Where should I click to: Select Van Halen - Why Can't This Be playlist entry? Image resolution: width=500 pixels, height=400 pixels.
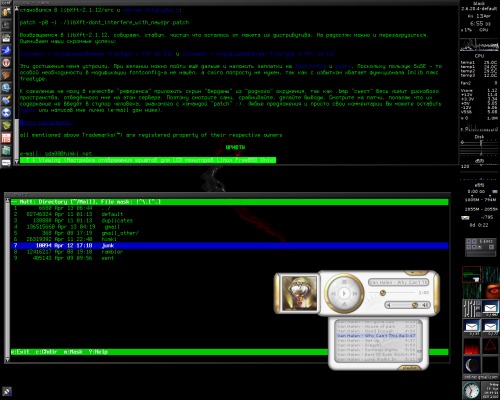(x=376, y=336)
